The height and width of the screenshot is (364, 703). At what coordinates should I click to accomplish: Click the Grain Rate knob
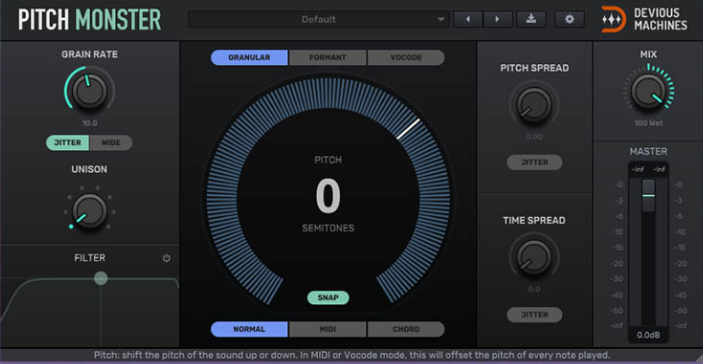[90, 91]
